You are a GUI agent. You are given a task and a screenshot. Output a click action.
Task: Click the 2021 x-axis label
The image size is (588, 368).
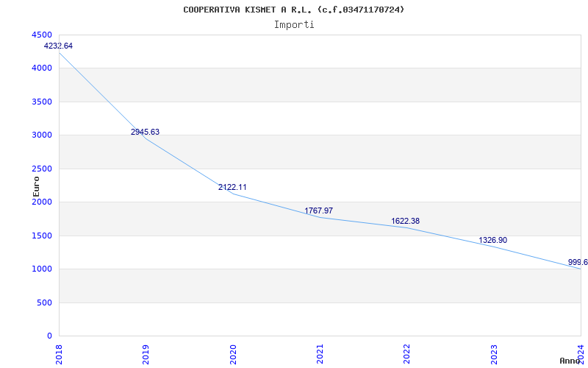tap(320, 353)
